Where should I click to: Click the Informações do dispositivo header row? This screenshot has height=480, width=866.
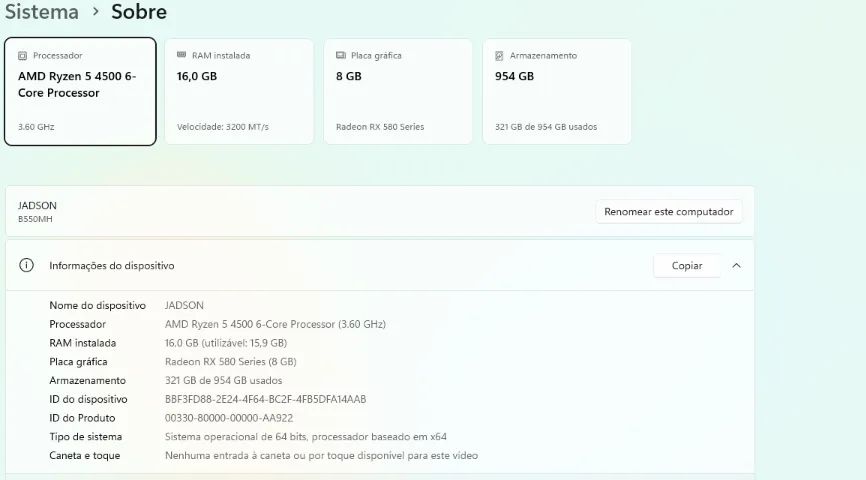tap(380, 266)
